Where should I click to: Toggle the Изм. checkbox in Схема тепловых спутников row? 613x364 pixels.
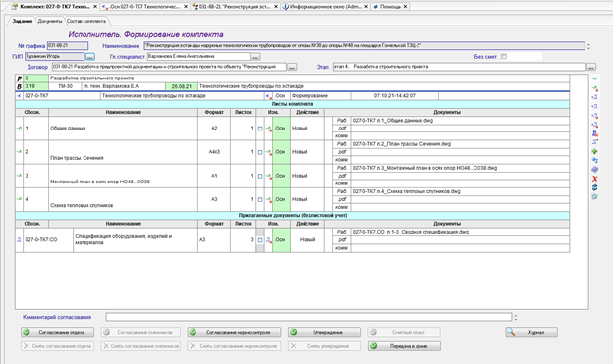click(x=260, y=199)
